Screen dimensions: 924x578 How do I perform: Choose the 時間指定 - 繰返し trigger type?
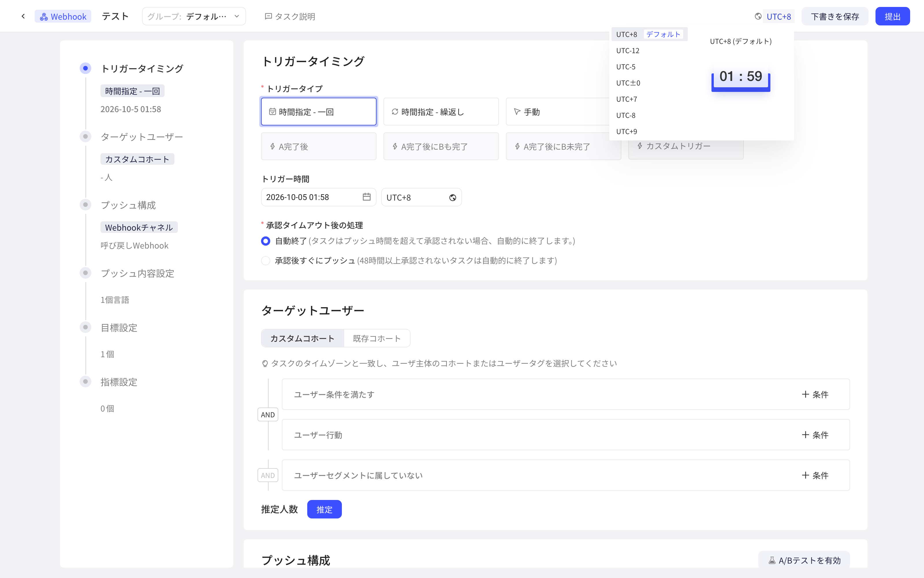[x=441, y=112]
